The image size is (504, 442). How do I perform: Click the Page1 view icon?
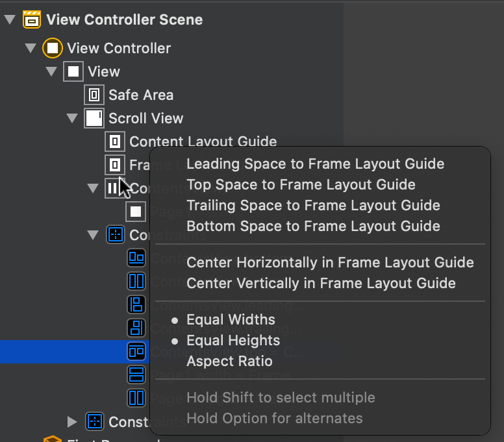136,212
